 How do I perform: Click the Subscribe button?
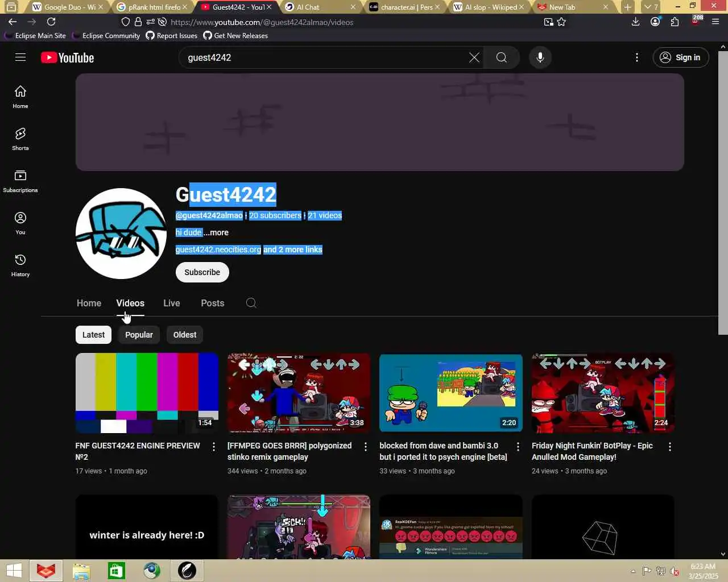(202, 272)
